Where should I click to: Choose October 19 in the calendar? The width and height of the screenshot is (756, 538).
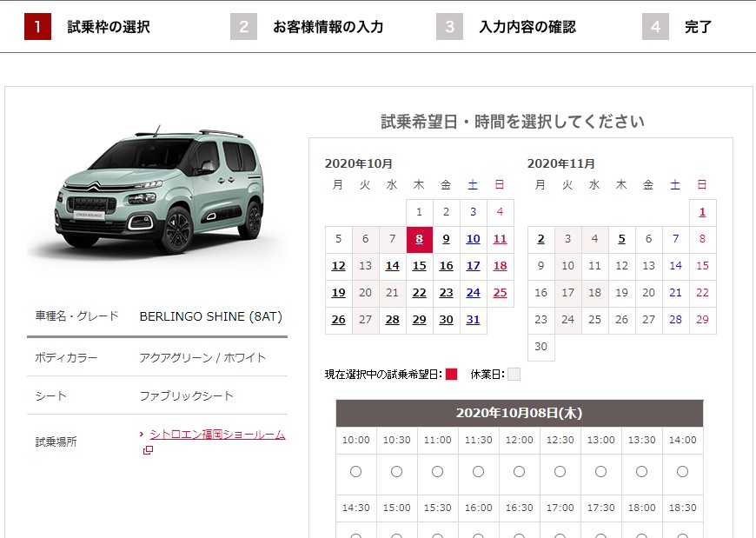tap(339, 293)
